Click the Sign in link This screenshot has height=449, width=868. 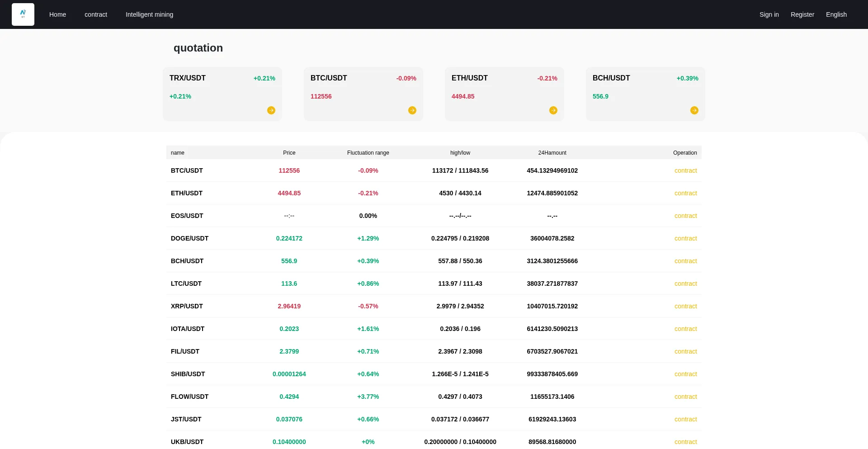tap(769, 14)
